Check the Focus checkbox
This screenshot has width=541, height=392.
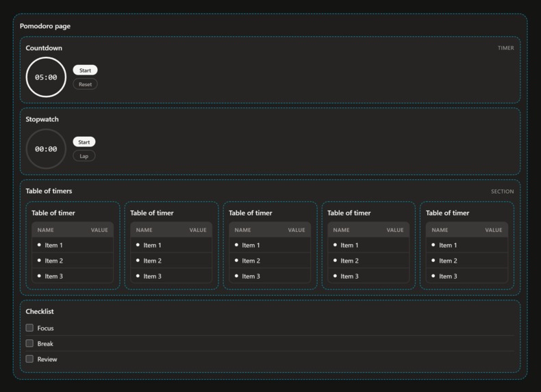tap(29, 328)
